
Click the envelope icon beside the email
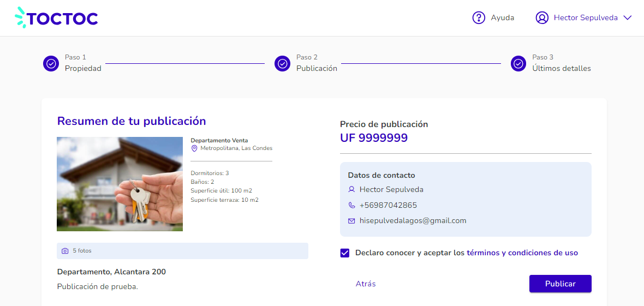pyautogui.click(x=351, y=220)
